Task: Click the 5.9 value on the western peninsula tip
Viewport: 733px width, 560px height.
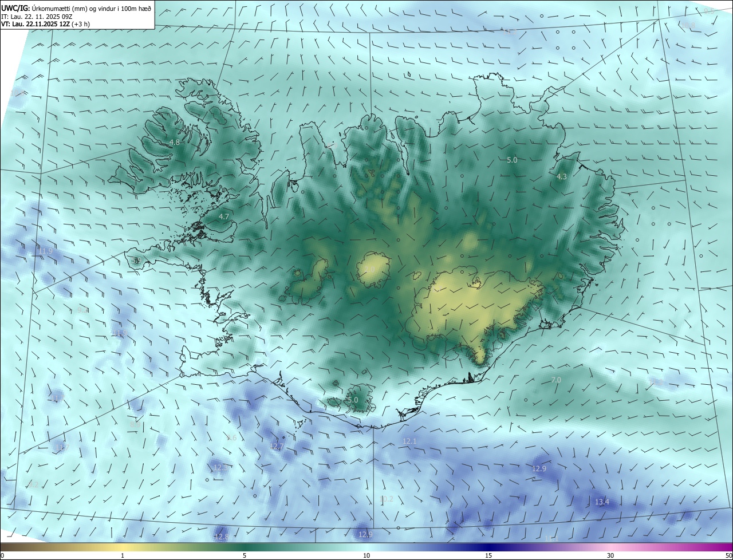Action: coord(136,261)
